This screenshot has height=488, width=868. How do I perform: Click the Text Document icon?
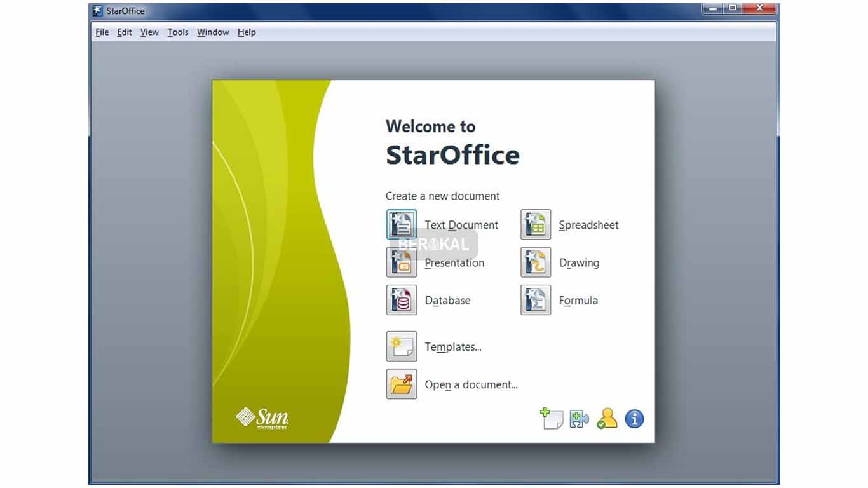click(402, 225)
